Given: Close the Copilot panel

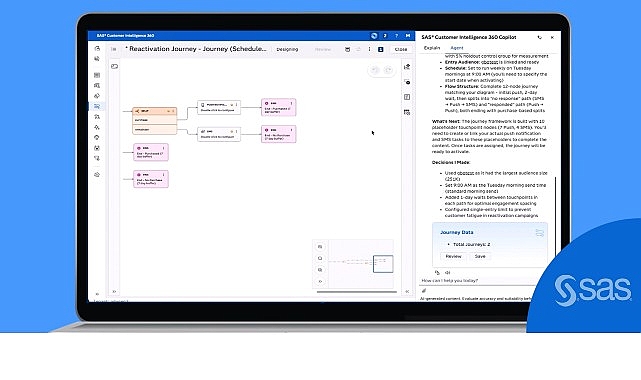Looking at the screenshot, I should point(552,37).
